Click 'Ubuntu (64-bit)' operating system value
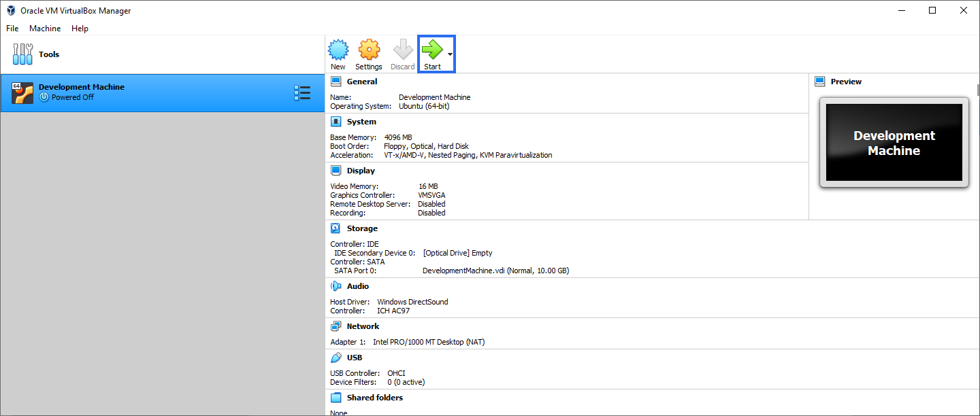The width and height of the screenshot is (980, 416). [x=424, y=106]
